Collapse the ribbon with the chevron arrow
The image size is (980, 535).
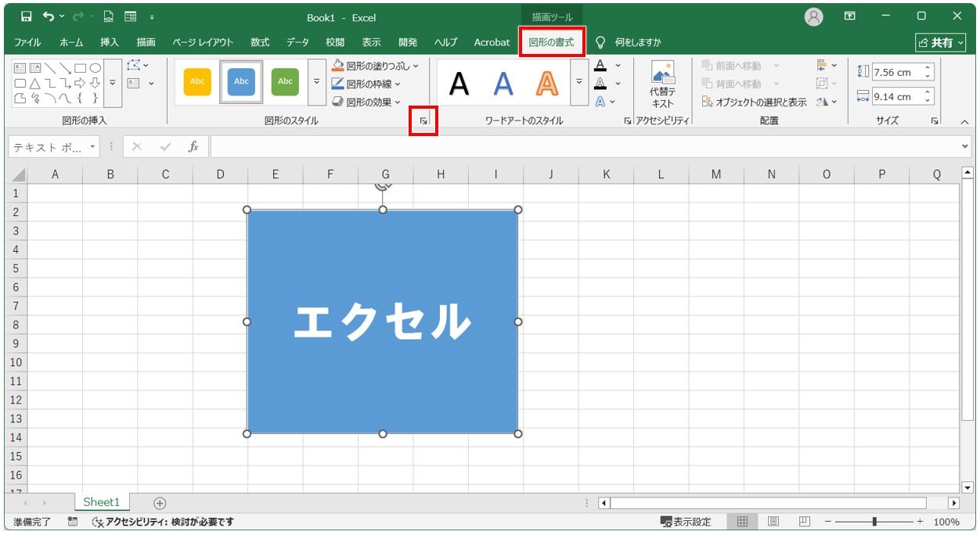coord(964,122)
